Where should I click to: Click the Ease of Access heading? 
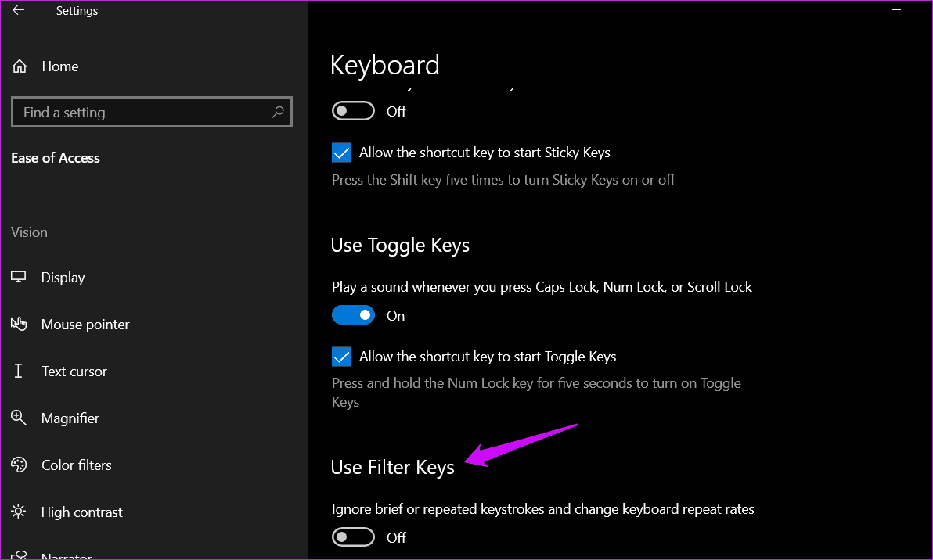(56, 158)
